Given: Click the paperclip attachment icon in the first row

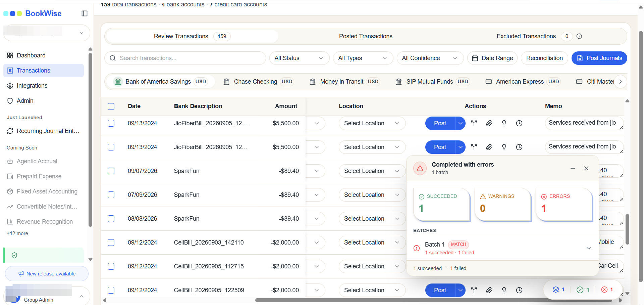Looking at the screenshot, I should 489,123.
